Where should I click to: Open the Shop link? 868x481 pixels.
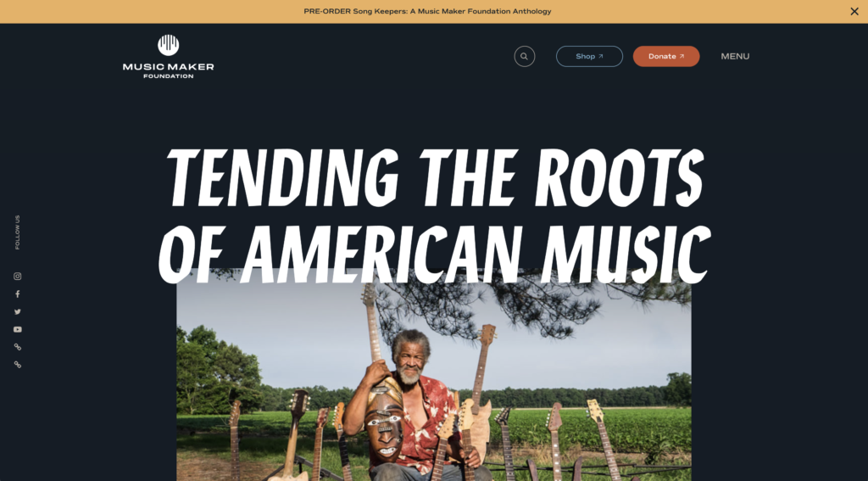pyautogui.click(x=589, y=56)
